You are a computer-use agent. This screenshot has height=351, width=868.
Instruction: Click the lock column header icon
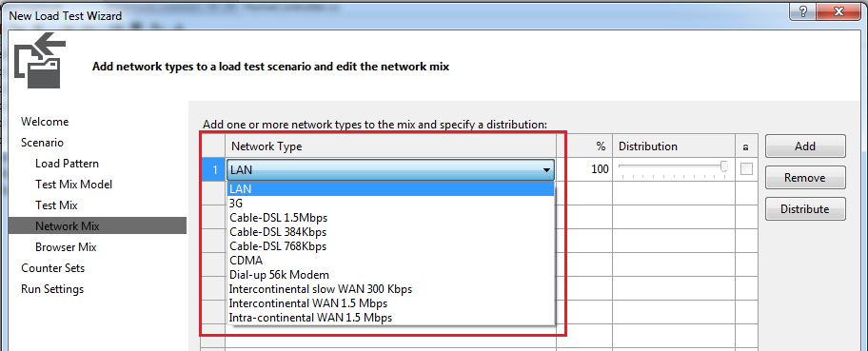(745, 146)
